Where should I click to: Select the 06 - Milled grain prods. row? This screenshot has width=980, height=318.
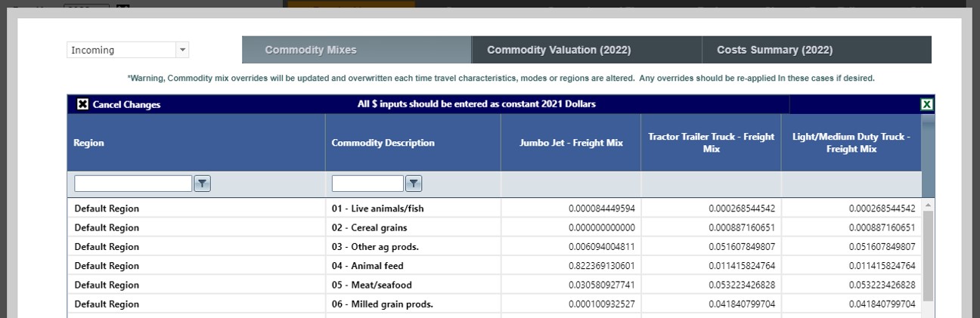[x=495, y=304]
